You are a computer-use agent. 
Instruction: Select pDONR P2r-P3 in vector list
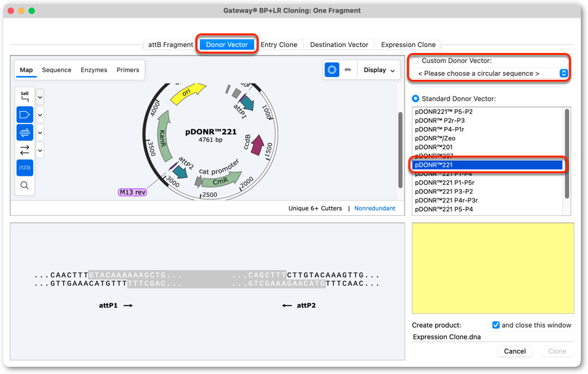(x=487, y=120)
